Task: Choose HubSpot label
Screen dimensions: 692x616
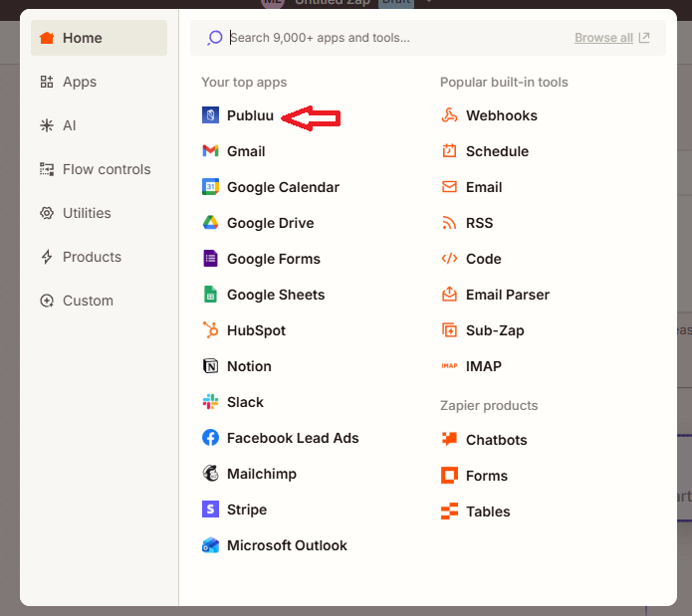Action: 256,330
